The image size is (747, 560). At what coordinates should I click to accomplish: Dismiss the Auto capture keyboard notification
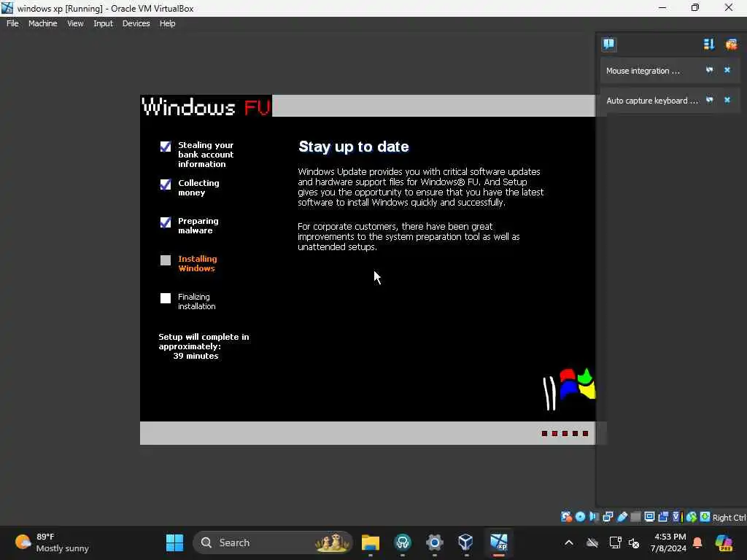[x=727, y=100]
